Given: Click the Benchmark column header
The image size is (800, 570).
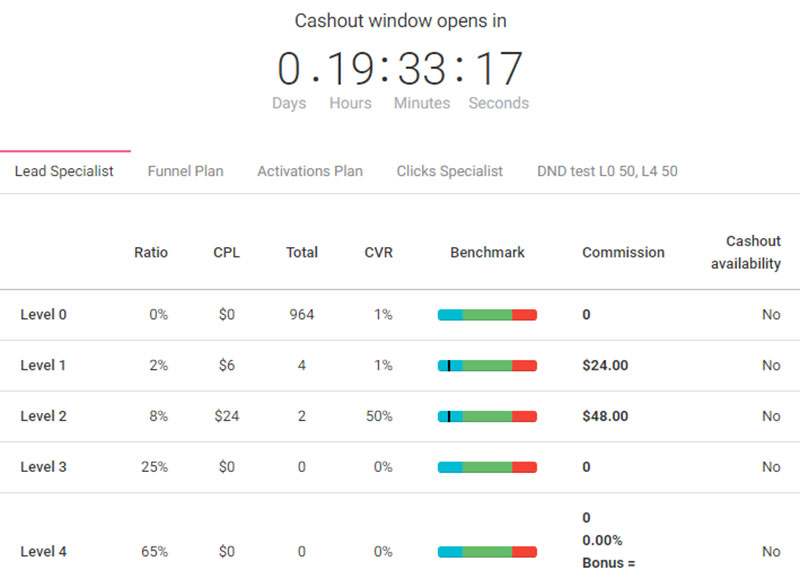Looking at the screenshot, I should pyautogui.click(x=487, y=253).
